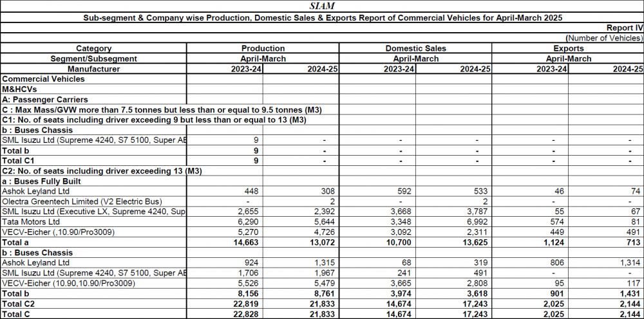
Task: Select the '2023-24' header under Domestic Sales
Action: [x=399, y=69]
